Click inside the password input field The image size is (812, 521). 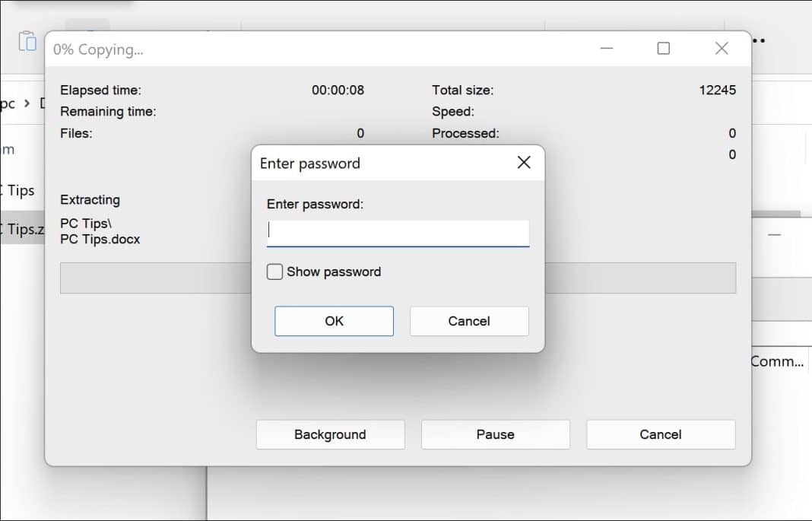point(398,233)
